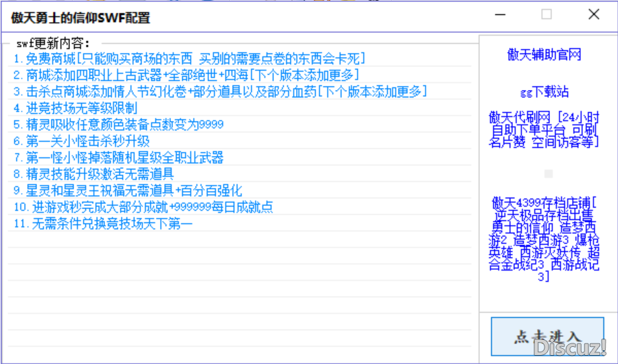The height and width of the screenshot is (364, 618).
Task: Open the gg下载站 link
Action: pos(544,92)
